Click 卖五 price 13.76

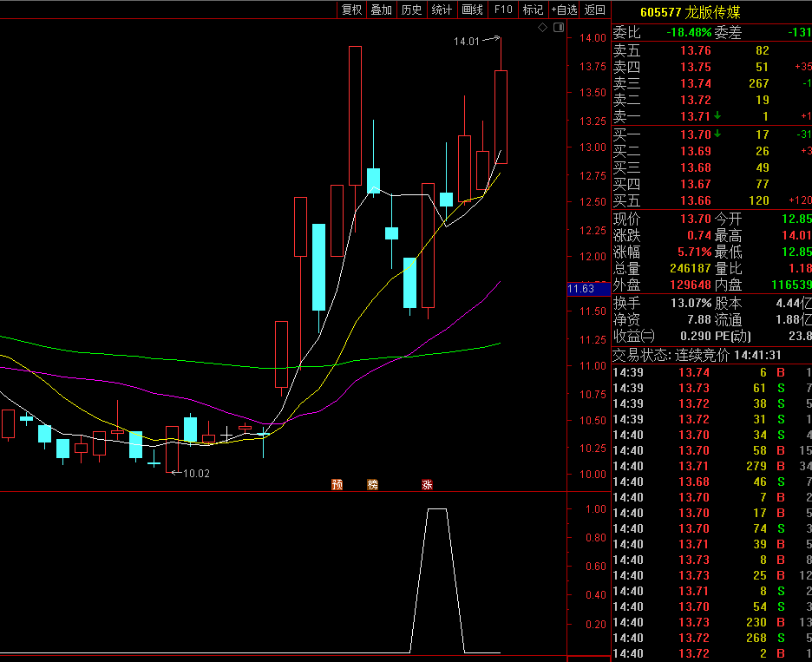pyautogui.click(x=696, y=50)
